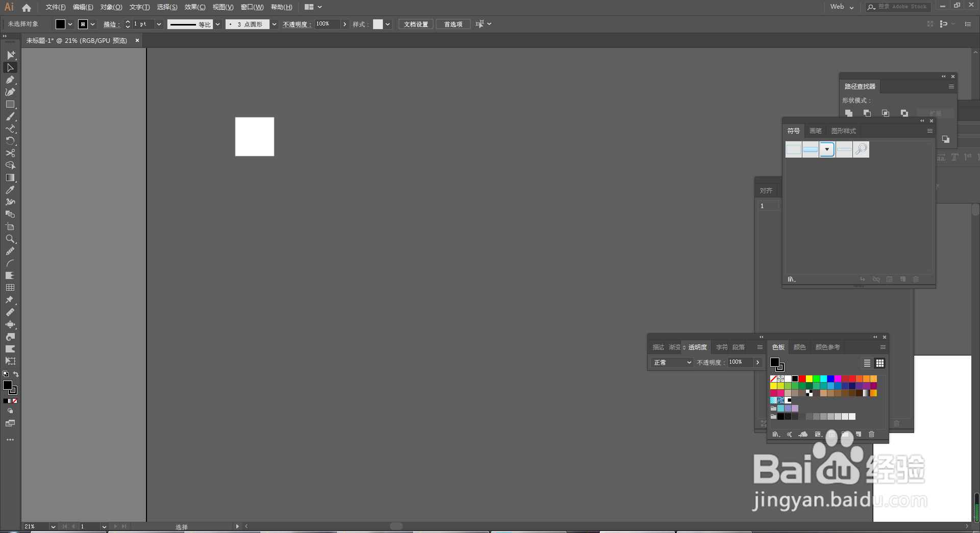Viewport: 980px width, 533px height.
Task: Click the Unite shape mode icon
Action: click(848, 113)
